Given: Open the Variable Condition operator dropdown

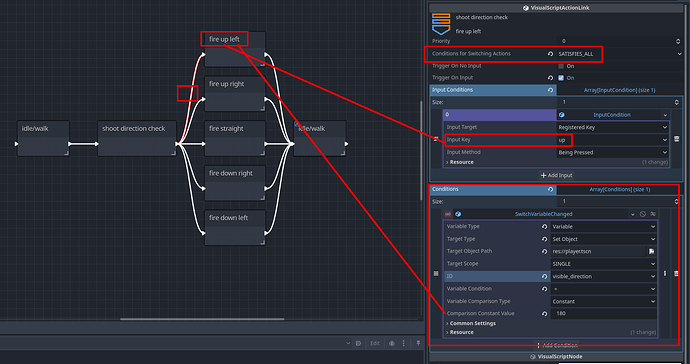Looking at the screenshot, I should [x=604, y=289].
